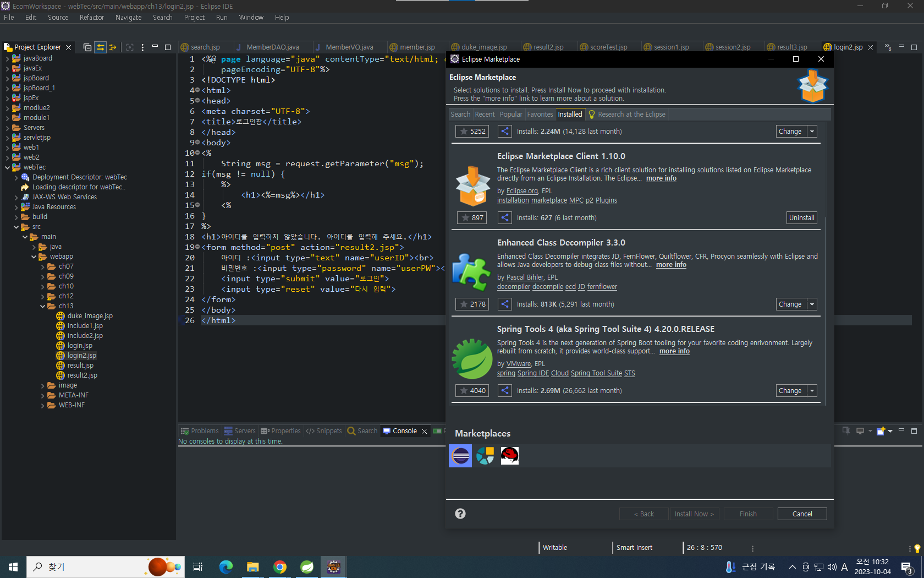Screen dimensions: 924x578
Task: Expand the ch07 folder
Action: [x=43, y=266]
